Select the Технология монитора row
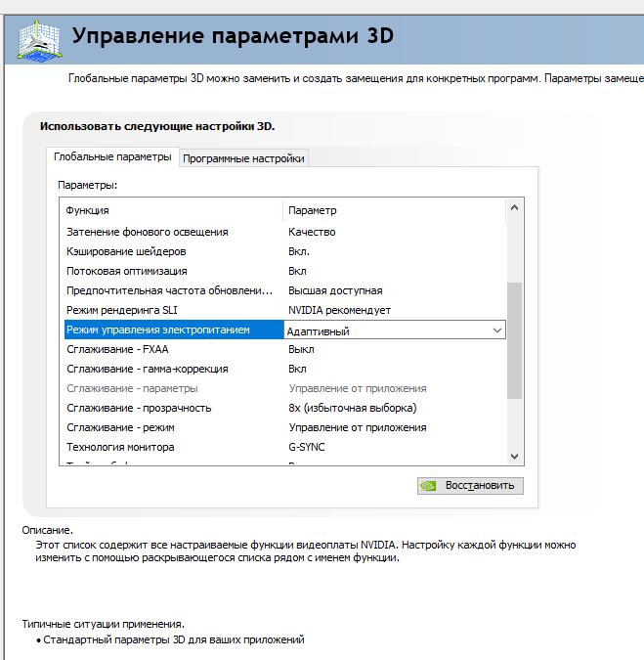The image size is (644, 660). tap(284, 447)
